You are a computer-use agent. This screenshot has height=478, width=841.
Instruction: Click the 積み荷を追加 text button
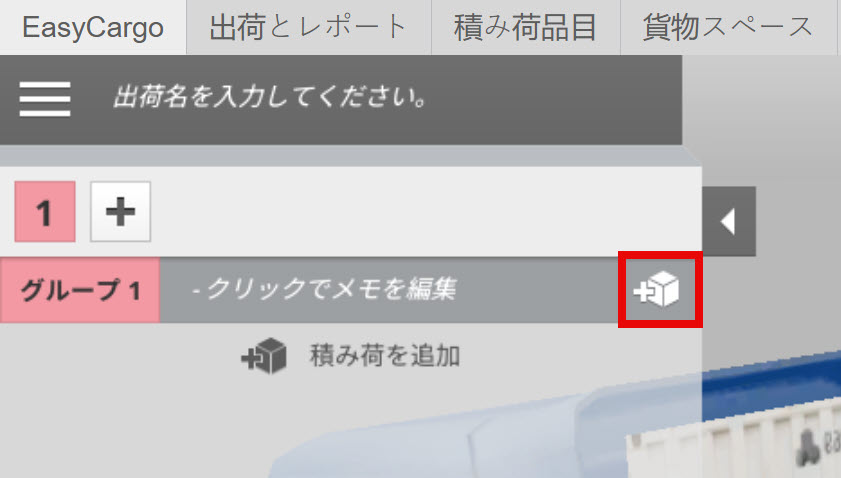pos(385,356)
